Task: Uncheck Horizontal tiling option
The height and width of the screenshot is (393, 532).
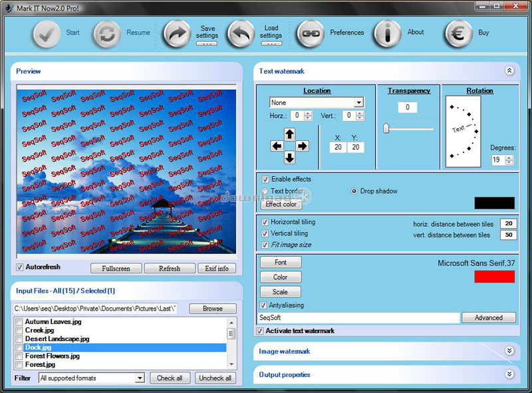Action: tap(265, 222)
